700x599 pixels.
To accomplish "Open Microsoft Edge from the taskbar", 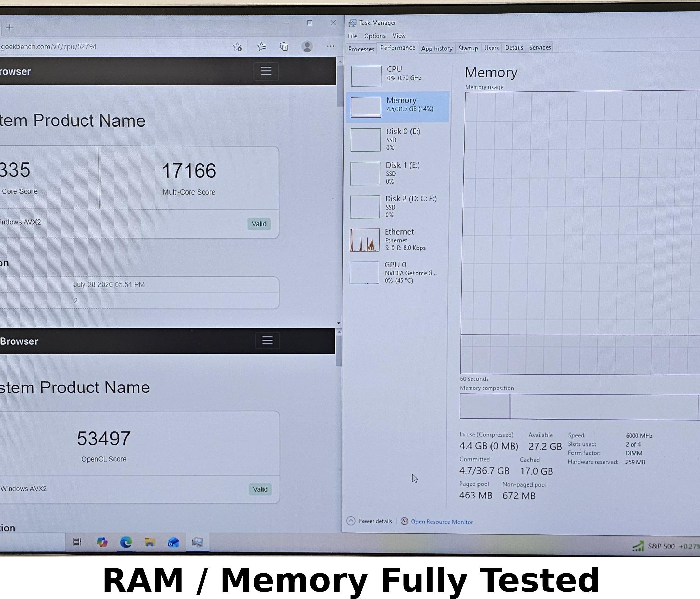I will click(x=126, y=542).
